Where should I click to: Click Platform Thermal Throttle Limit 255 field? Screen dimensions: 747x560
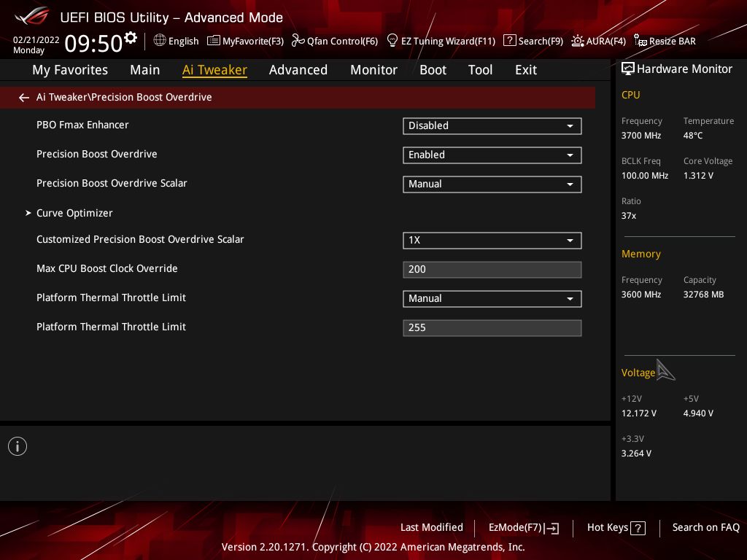[492, 328]
